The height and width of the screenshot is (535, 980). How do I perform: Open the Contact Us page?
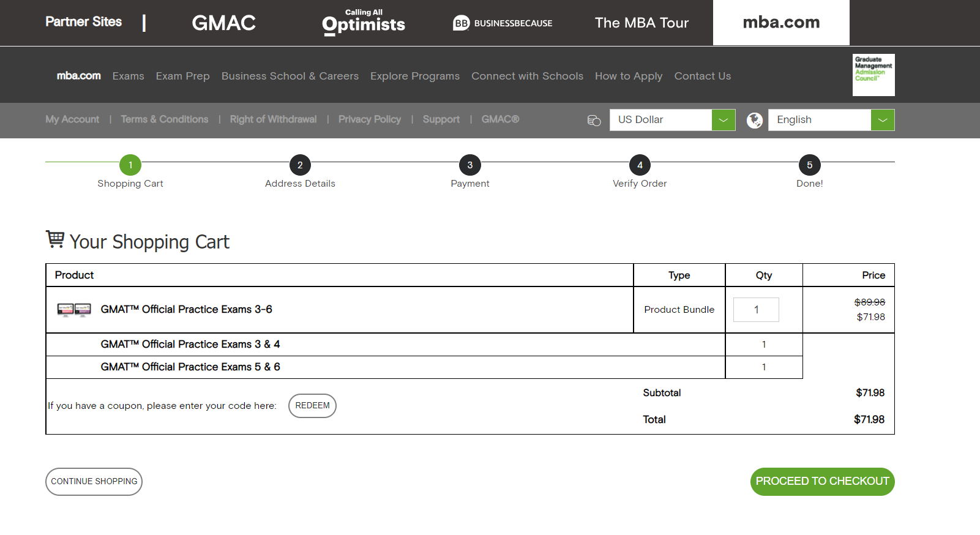[x=703, y=76]
